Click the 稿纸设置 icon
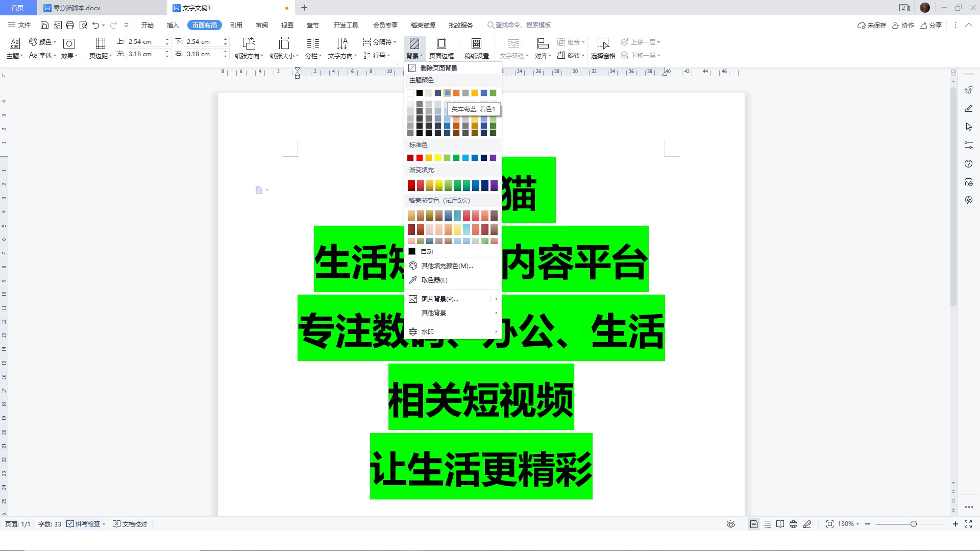This screenshot has height=551, width=980. [477, 47]
